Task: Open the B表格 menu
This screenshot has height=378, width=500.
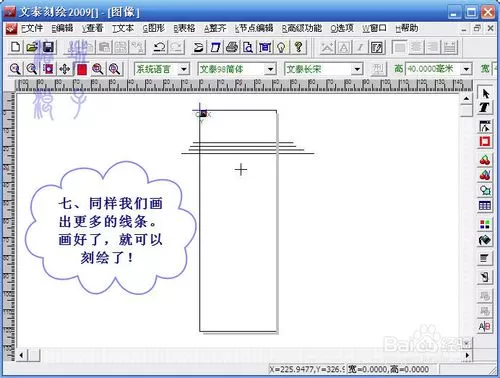Action: [184, 29]
